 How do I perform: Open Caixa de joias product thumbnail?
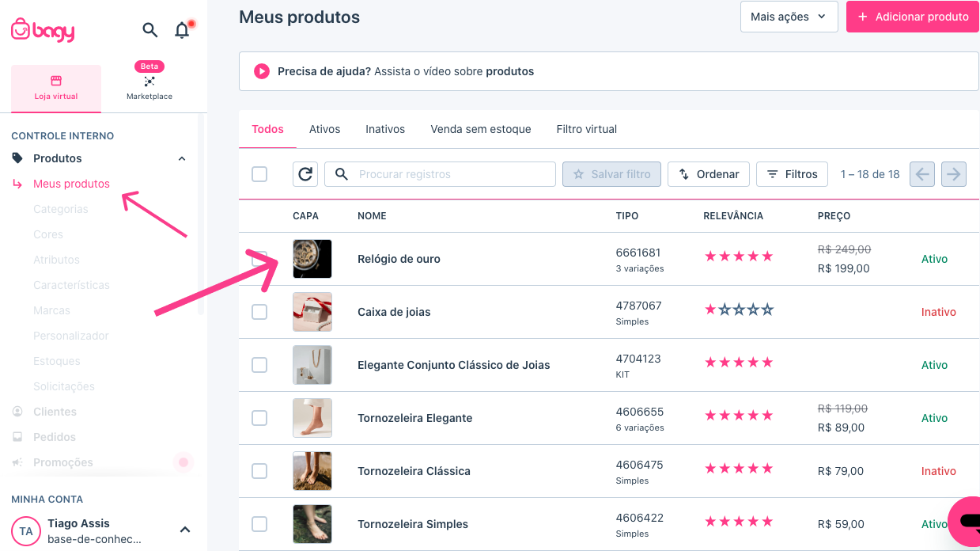[x=312, y=312]
